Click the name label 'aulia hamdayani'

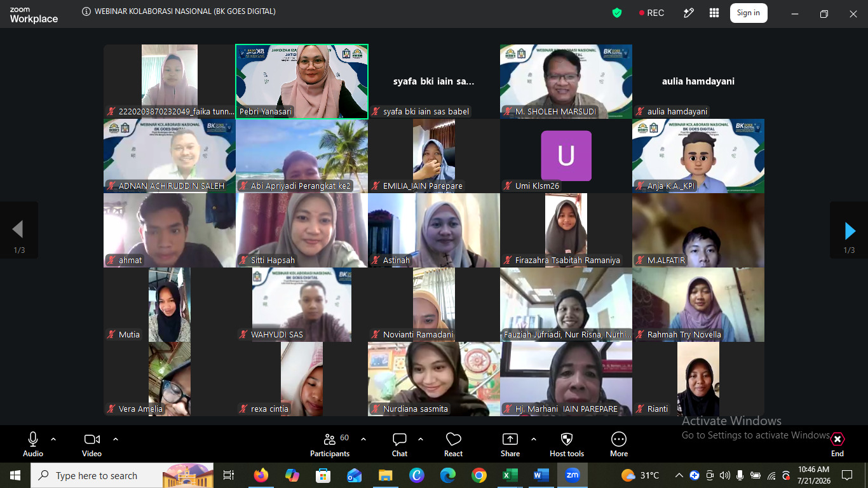point(677,112)
